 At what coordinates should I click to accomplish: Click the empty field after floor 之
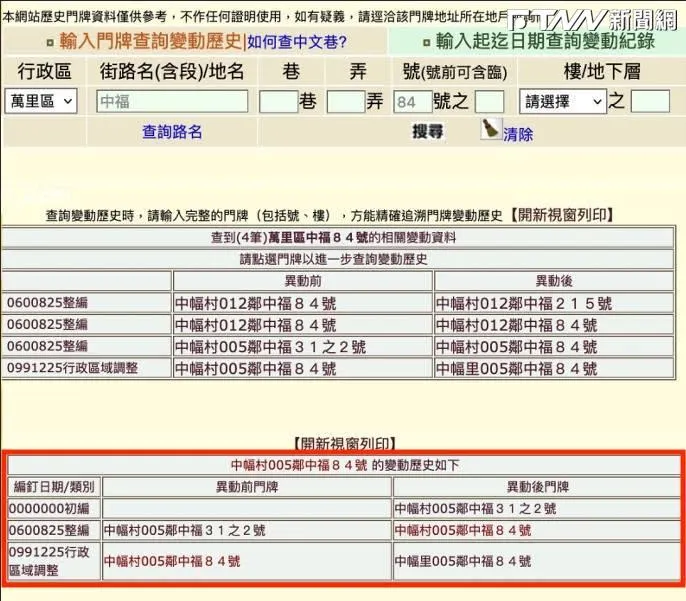[650, 101]
